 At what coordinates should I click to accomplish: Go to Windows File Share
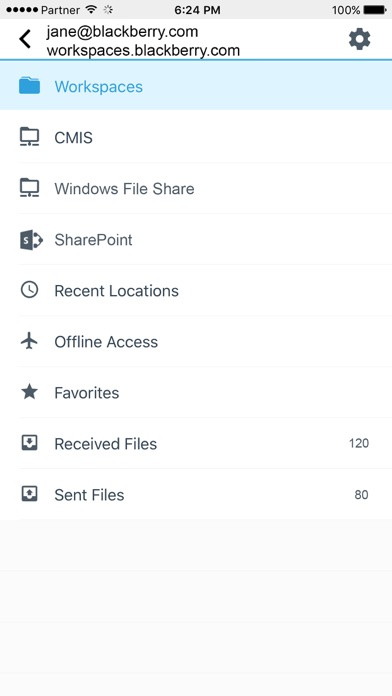[196, 188]
